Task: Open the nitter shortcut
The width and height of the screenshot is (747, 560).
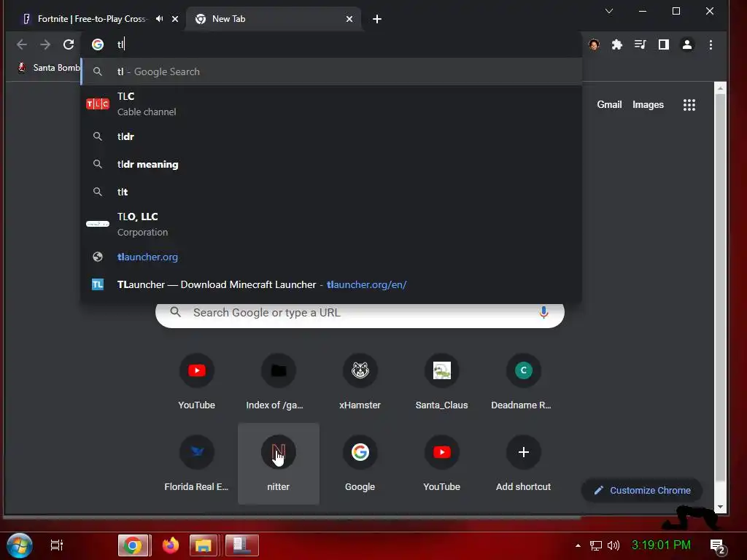Action: pyautogui.click(x=278, y=464)
